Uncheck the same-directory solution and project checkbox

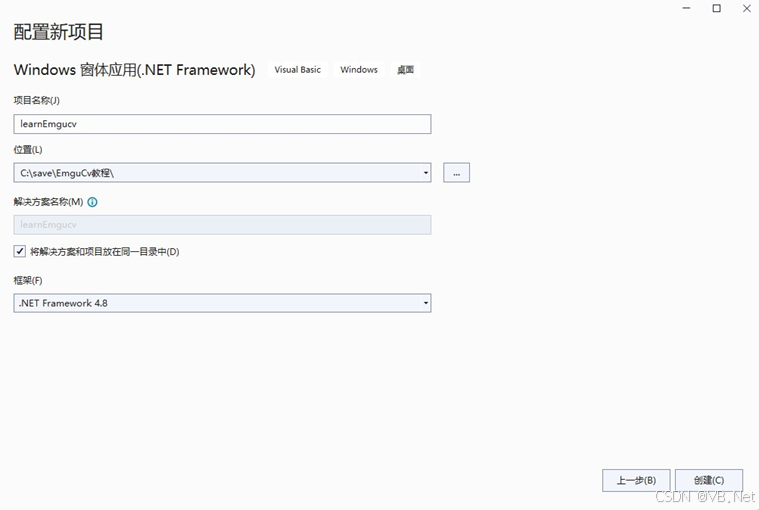tap(19, 251)
